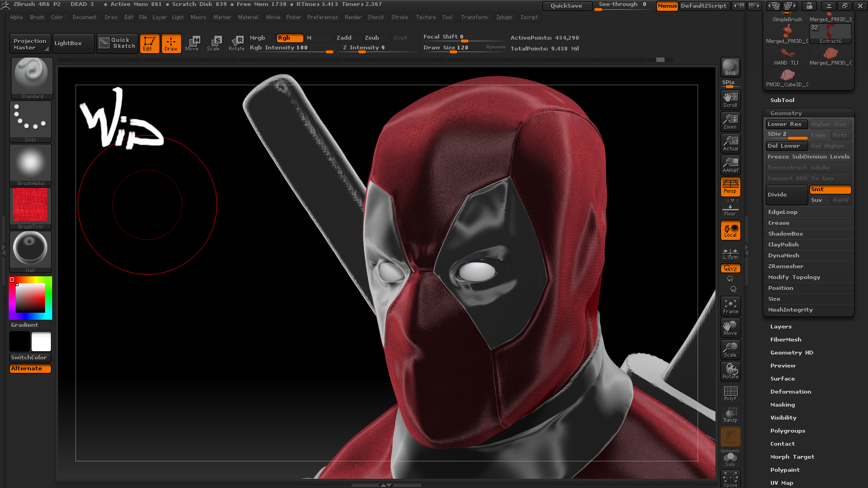Toggle Local transformations button

tap(731, 230)
